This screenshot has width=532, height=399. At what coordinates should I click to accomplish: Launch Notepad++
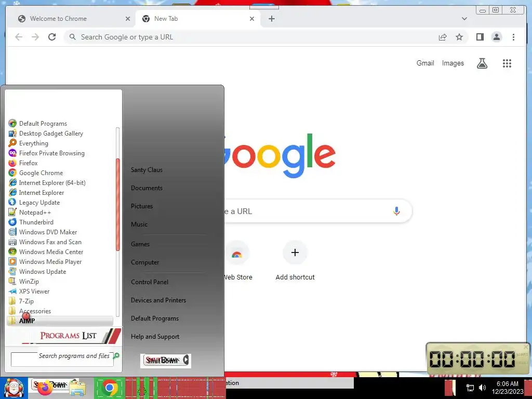[30, 212]
